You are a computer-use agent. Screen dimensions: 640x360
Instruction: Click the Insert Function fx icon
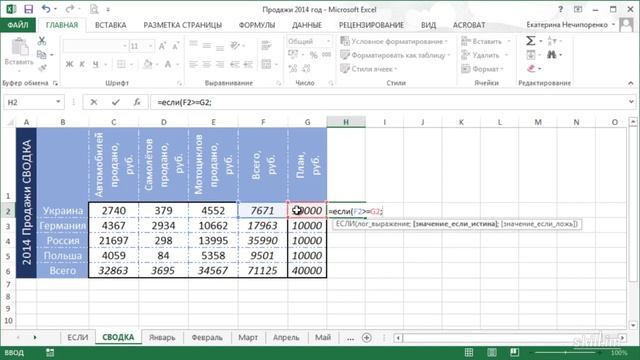[137, 102]
